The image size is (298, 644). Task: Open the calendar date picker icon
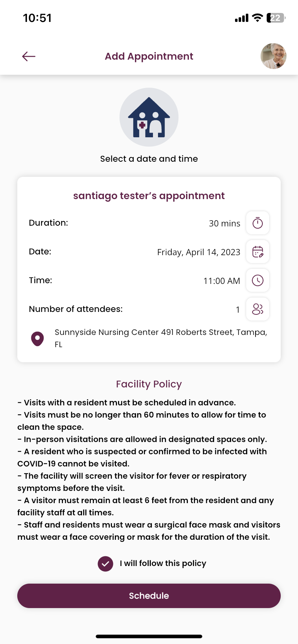pos(258,252)
